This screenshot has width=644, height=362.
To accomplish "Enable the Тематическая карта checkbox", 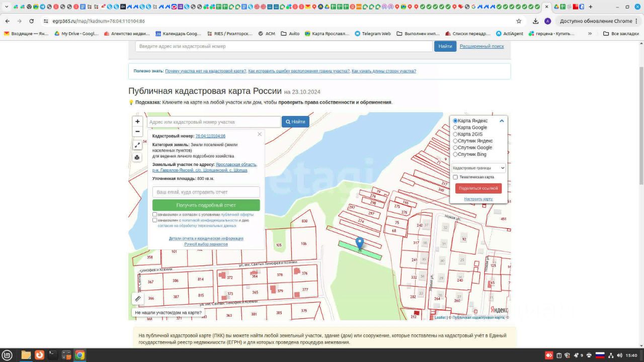I will (455, 177).
